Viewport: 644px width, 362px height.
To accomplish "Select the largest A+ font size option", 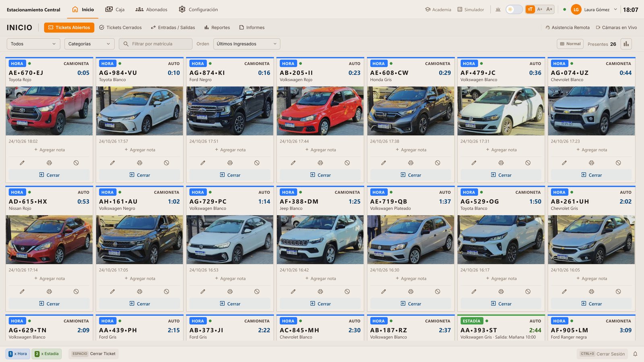I will (x=549, y=10).
